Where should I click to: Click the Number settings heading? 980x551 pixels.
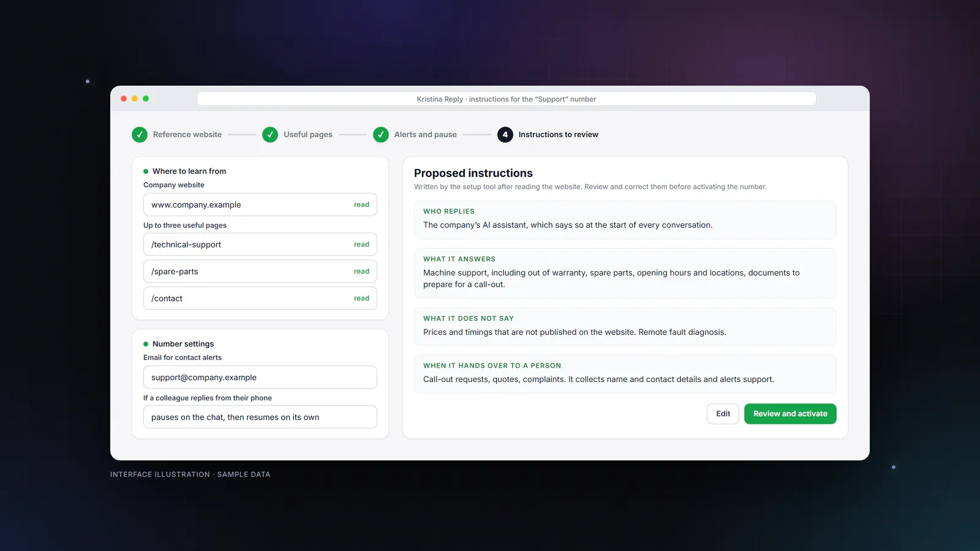pos(183,344)
